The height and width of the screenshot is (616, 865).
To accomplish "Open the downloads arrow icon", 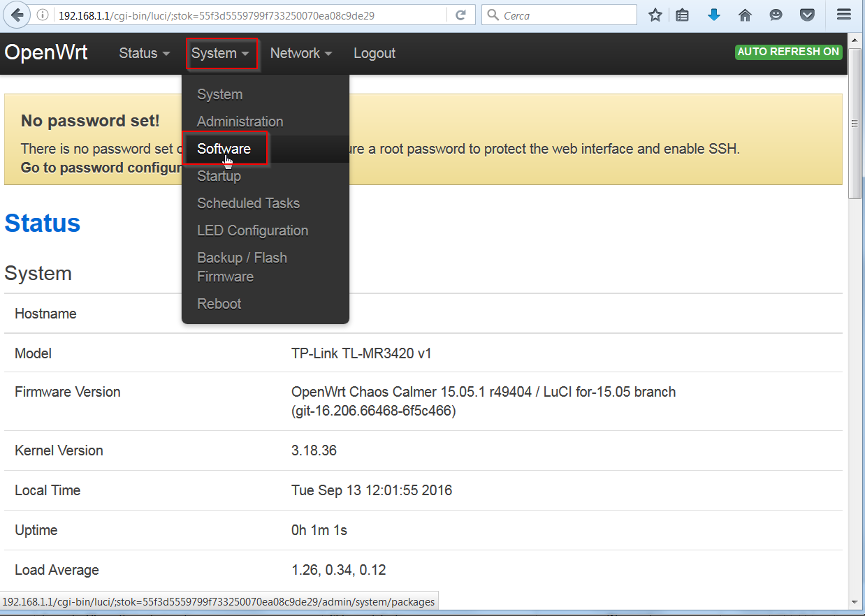I will pyautogui.click(x=713, y=15).
